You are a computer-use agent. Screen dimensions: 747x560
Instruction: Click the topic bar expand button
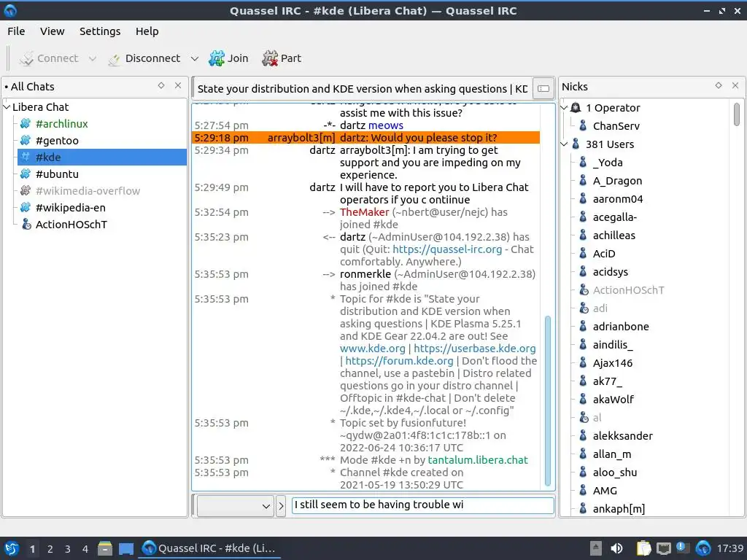(x=543, y=88)
